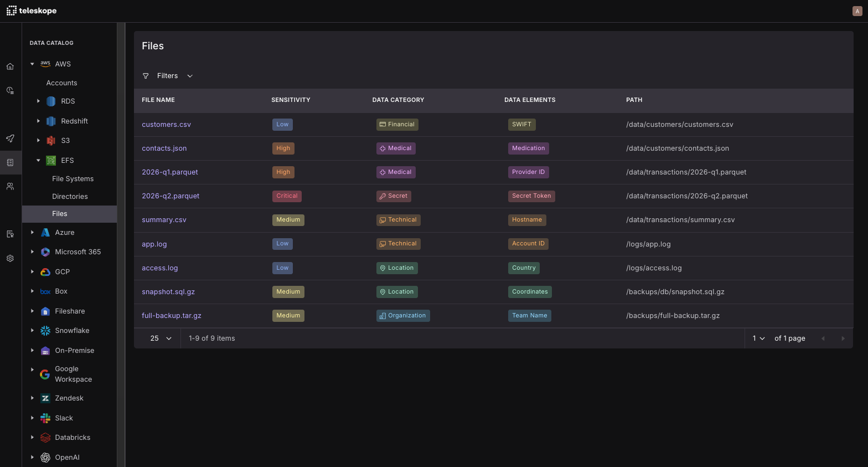Click the EFS service icon
This screenshot has width=868, height=467.
click(x=51, y=161)
